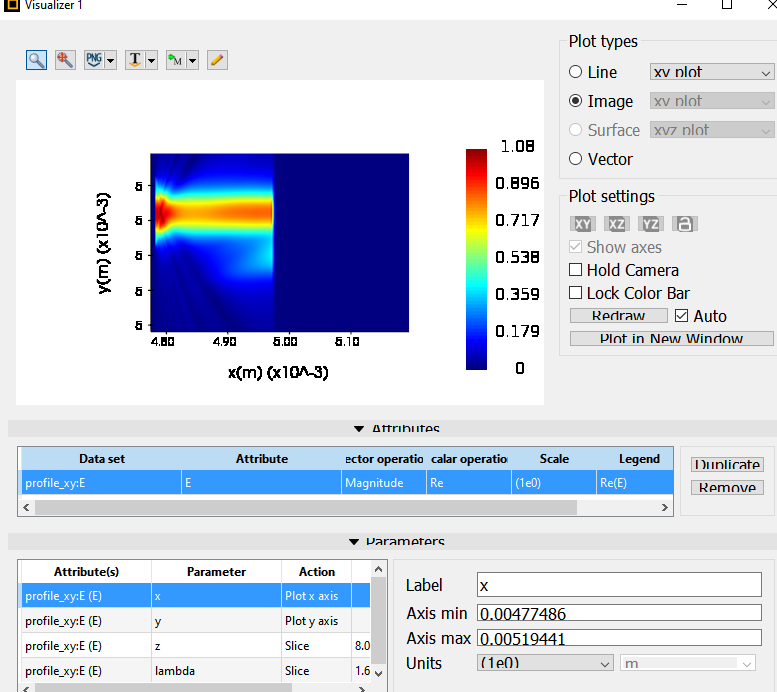Screen dimensions: 777x692
Task: Select the pencil edit tool
Action: (x=217, y=60)
